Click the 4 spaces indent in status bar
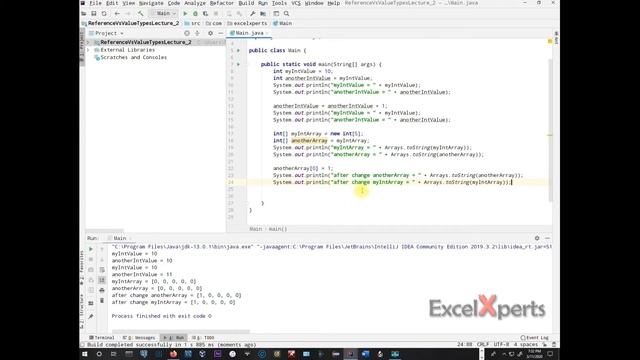The width and height of the screenshot is (640, 360). 526,344
